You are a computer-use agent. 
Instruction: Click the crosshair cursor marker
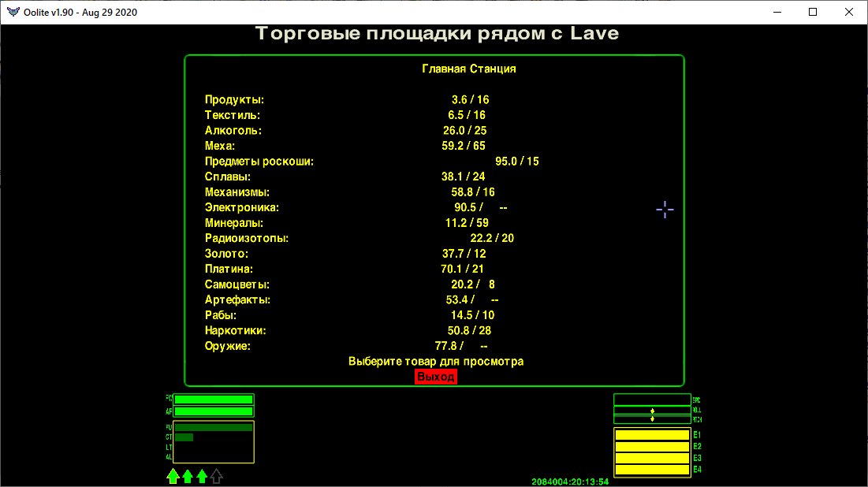pos(665,209)
